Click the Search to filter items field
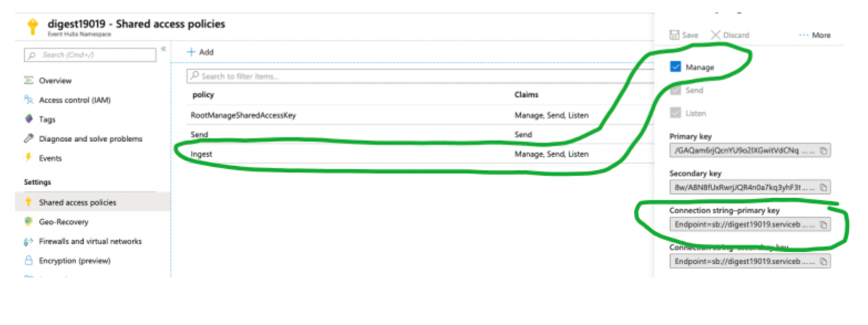 [x=421, y=76]
